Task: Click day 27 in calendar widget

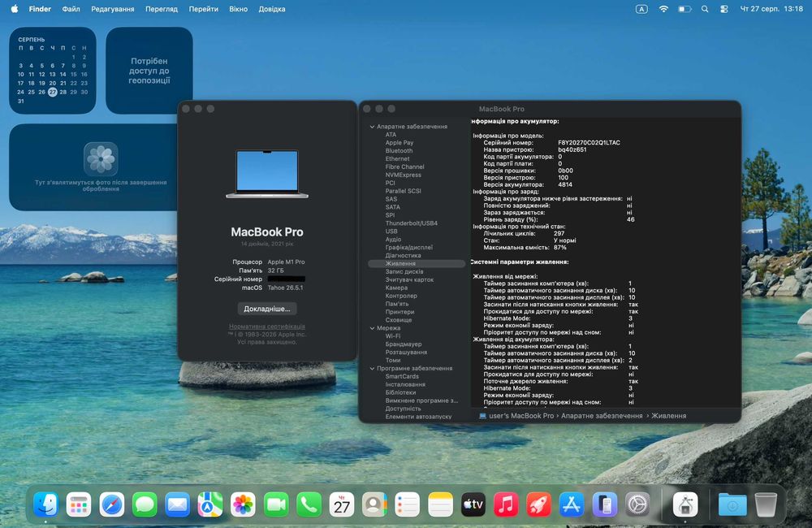Action: click(x=52, y=93)
